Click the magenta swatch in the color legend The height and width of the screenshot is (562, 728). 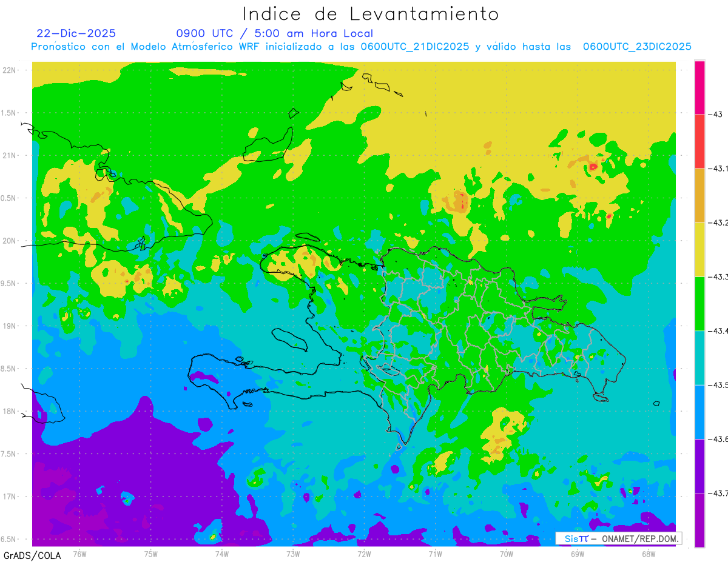click(699, 87)
